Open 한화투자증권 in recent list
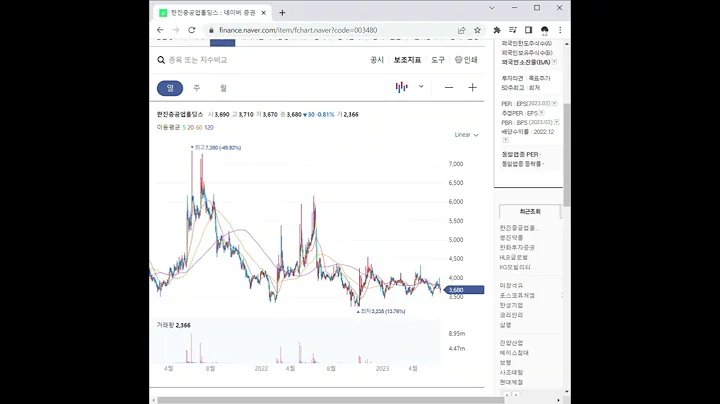Image resolution: width=720 pixels, height=404 pixels. [517, 247]
